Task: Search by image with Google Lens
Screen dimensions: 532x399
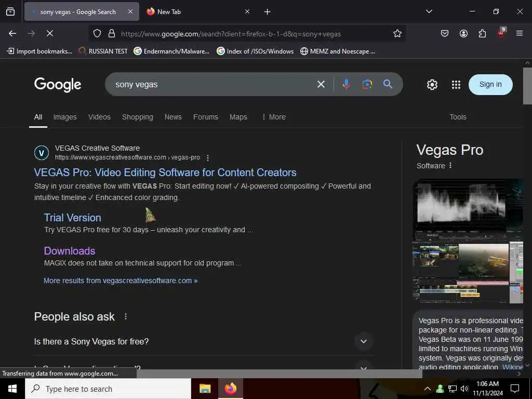Action: (367, 84)
